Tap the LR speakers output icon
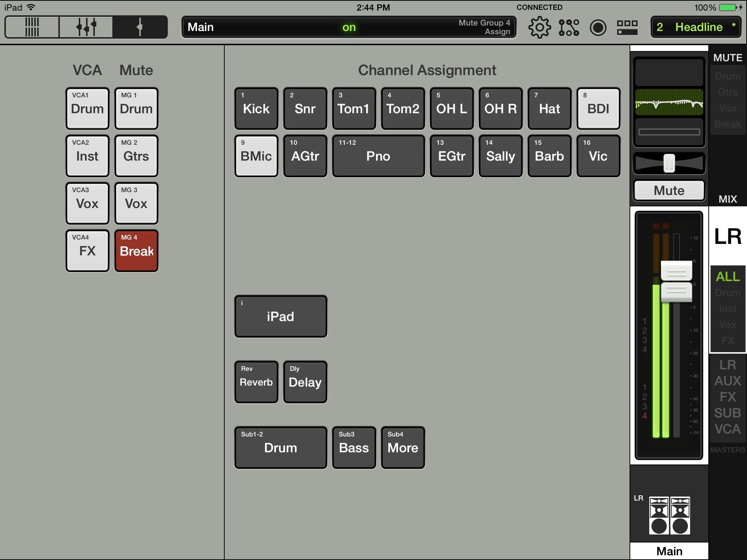Image resolution: width=747 pixels, height=560 pixels. tap(669, 515)
